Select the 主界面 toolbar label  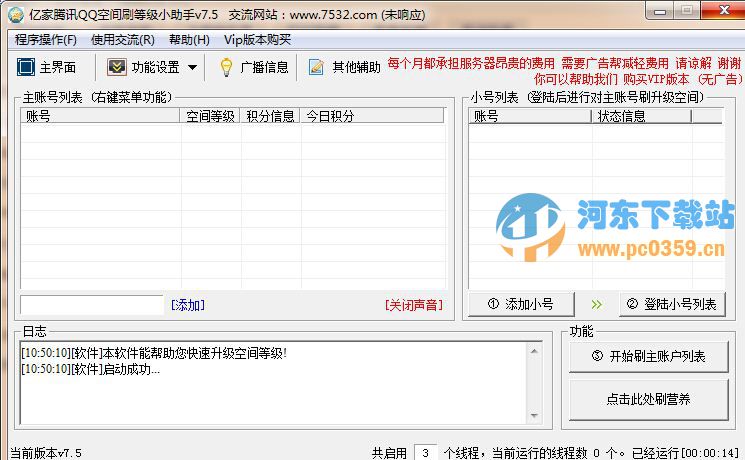[57, 67]
